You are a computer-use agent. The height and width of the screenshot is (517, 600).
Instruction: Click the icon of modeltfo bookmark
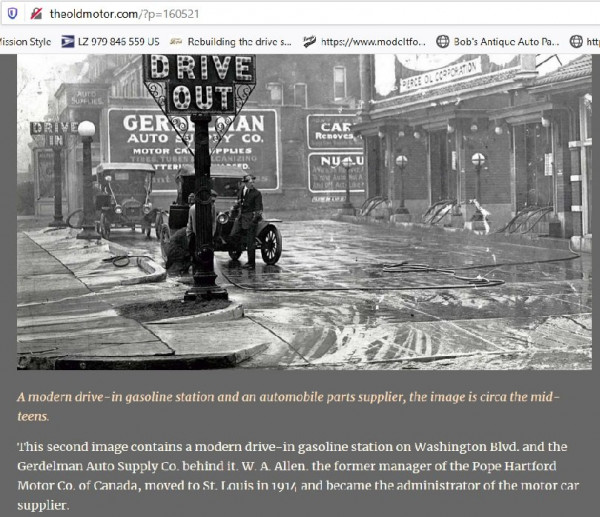coord(309,42)
